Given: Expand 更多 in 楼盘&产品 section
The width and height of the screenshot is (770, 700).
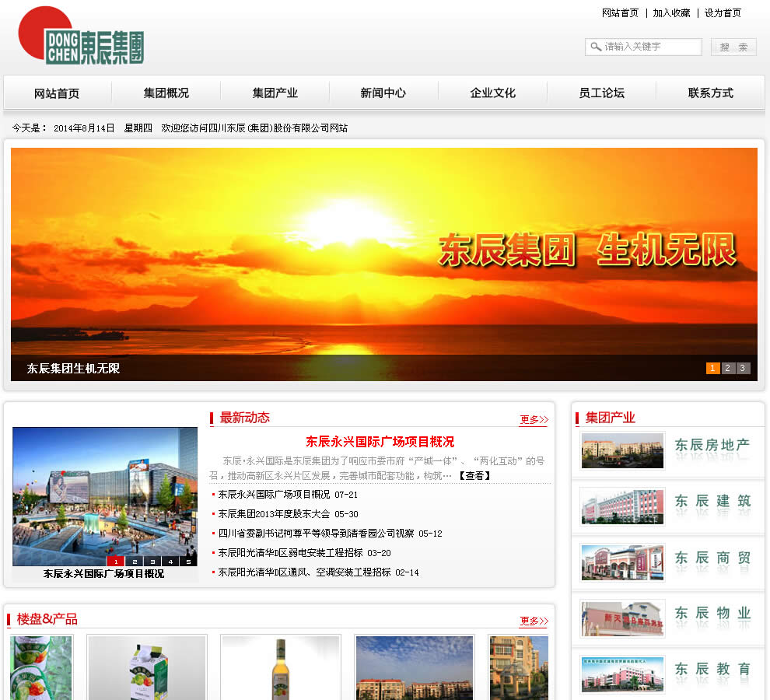Looking at the screenshot, I should pos(534,621).
